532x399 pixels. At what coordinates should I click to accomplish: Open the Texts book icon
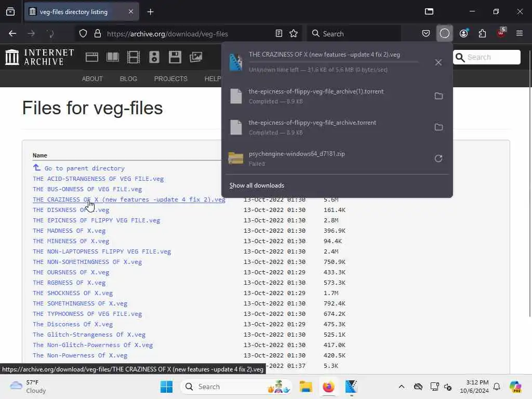click(113, 57)
